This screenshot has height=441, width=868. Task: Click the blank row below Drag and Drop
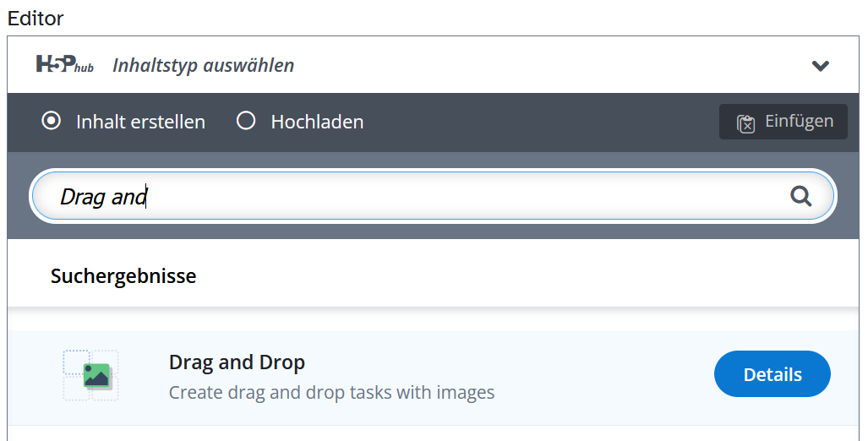coord(423,433)
